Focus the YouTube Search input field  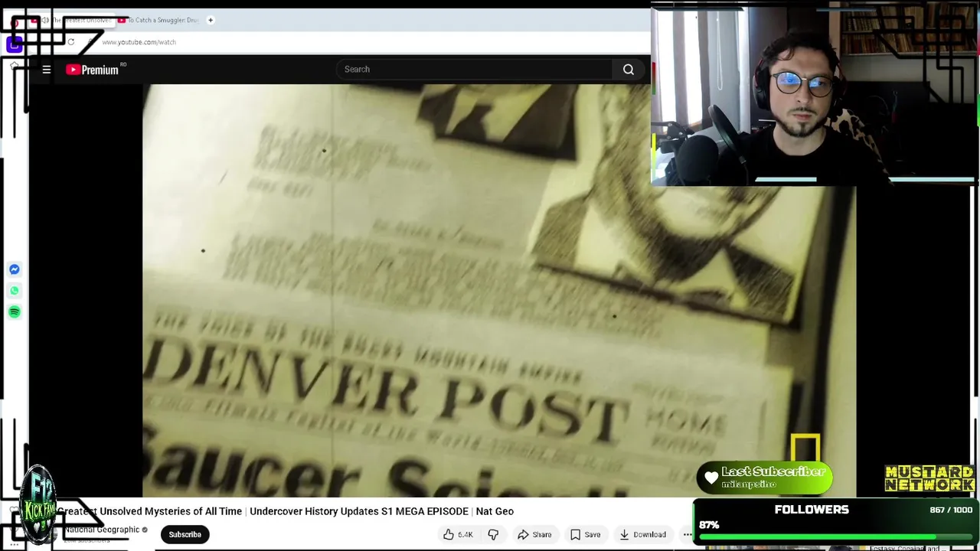tap(475, 70)
